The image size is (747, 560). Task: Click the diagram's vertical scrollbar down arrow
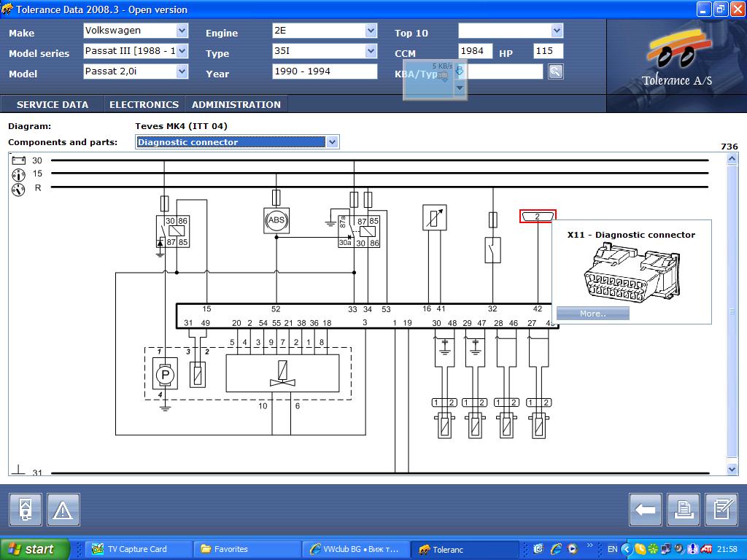point(732,470)
